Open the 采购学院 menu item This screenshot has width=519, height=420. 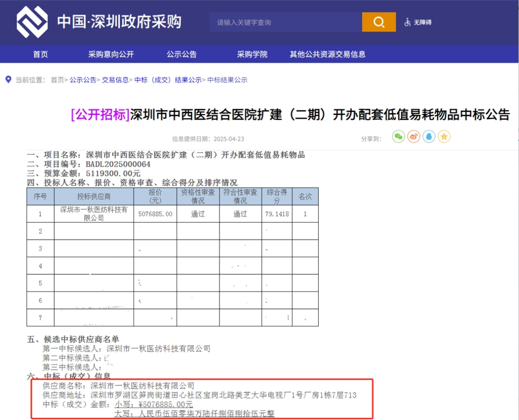(x=252, y=54)
